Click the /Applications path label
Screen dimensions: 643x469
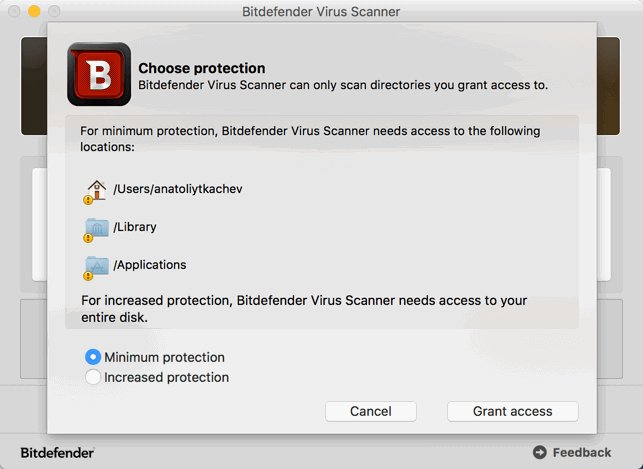150,265
